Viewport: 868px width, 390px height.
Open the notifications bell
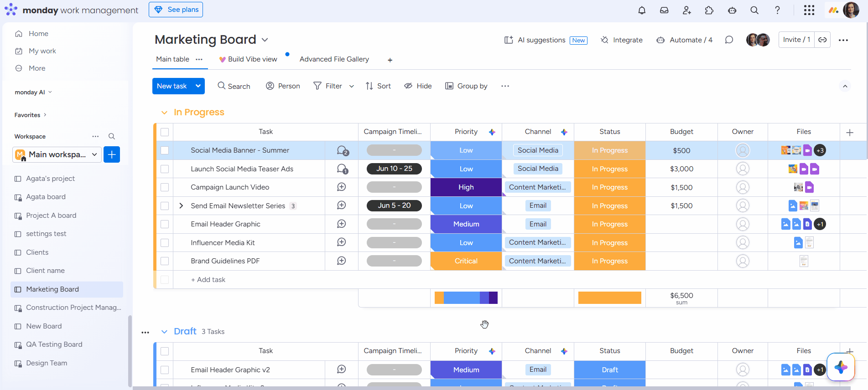coord(642,10)
